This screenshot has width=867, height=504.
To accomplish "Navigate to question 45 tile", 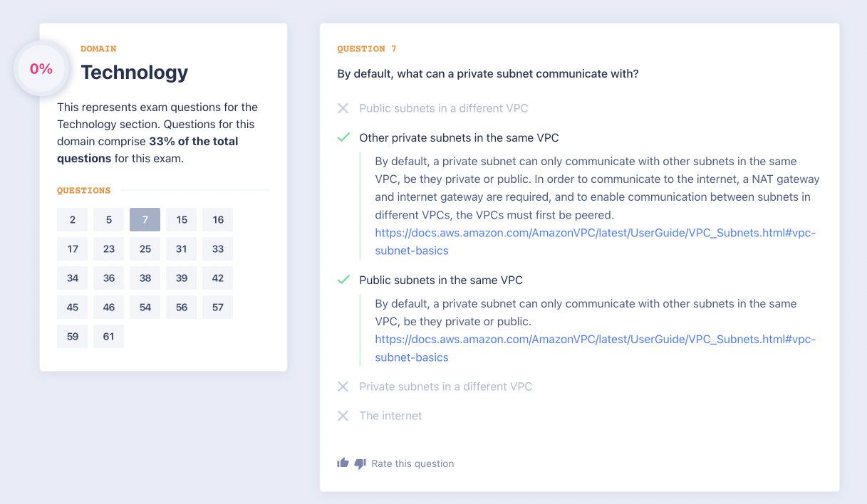I will pyautogui.click(x=73, y=308).
